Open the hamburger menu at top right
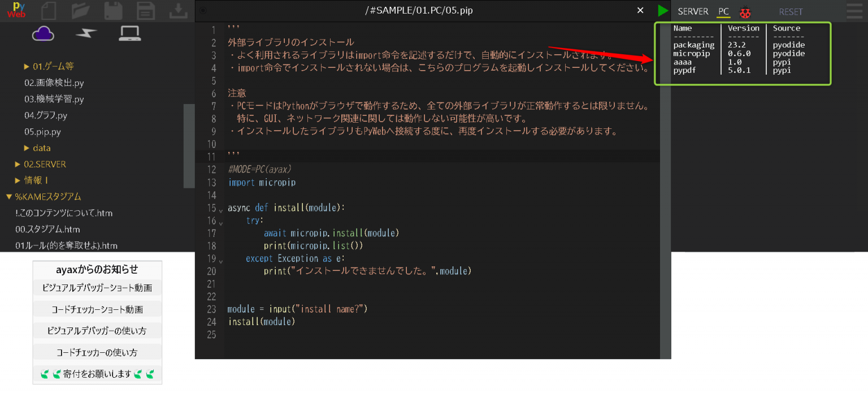868x393 pixels. tap(853, 11)
